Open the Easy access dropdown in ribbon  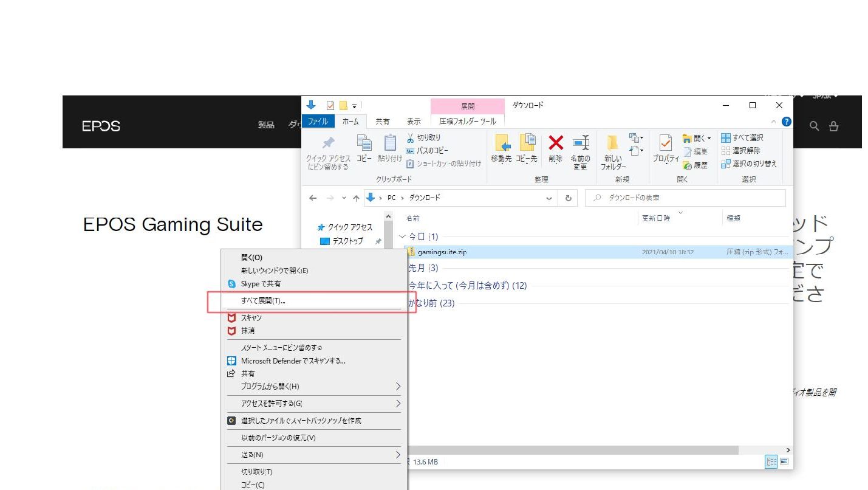pyautogui.click(x=636, y=150)
